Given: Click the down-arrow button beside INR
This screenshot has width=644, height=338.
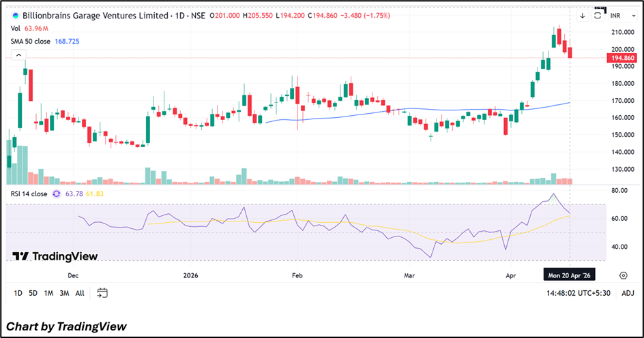Looking at the screenshot, I should [583, 15].
